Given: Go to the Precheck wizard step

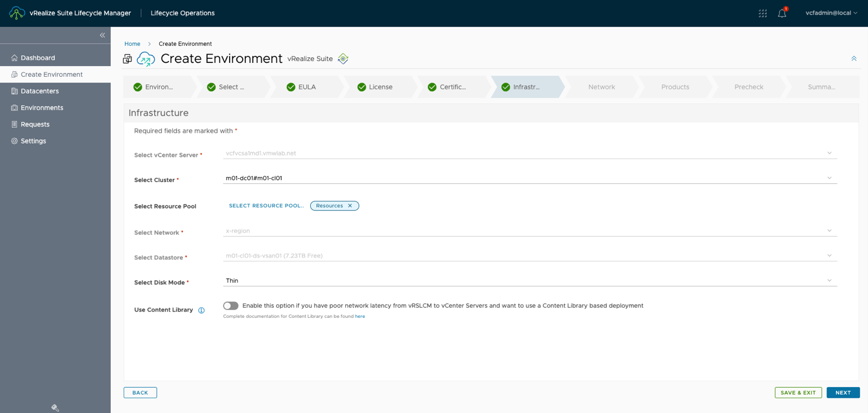Looking at the screenshot, I should pos(748,87).
